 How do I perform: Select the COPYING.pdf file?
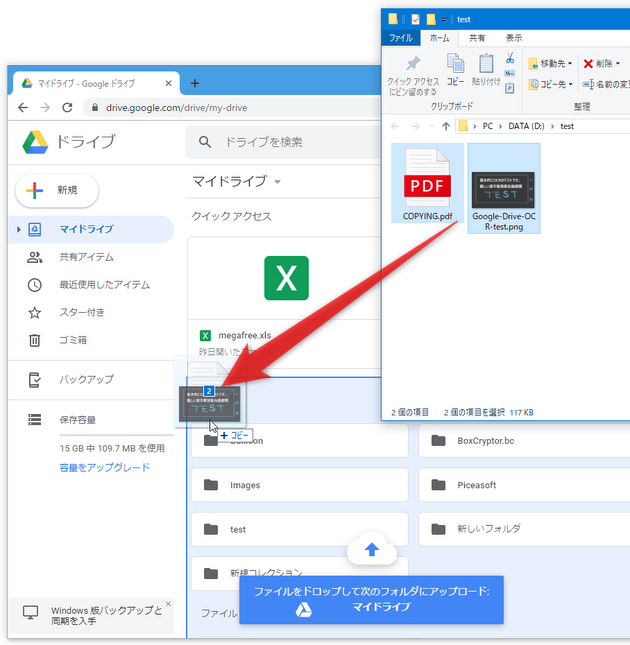[427, 183]
